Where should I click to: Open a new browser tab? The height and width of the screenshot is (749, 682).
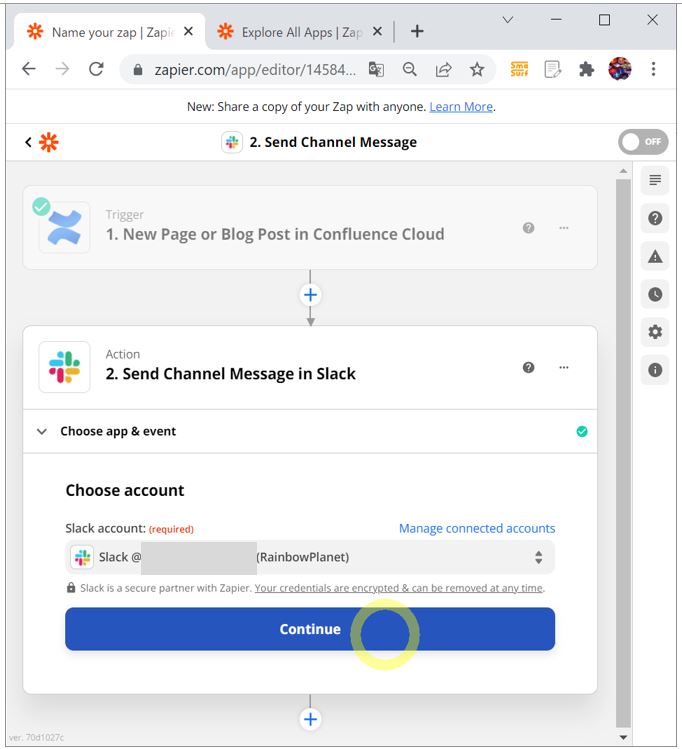[417, 32]
